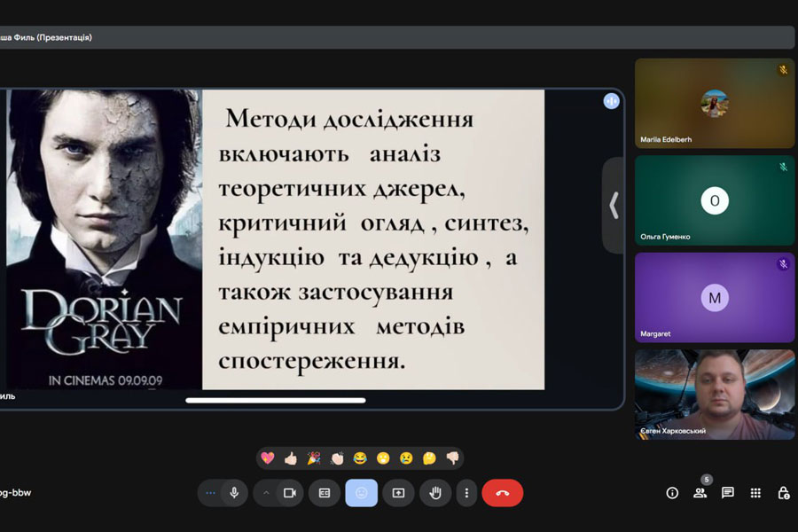Send the heart emoji reaction

tap(268, 458)
